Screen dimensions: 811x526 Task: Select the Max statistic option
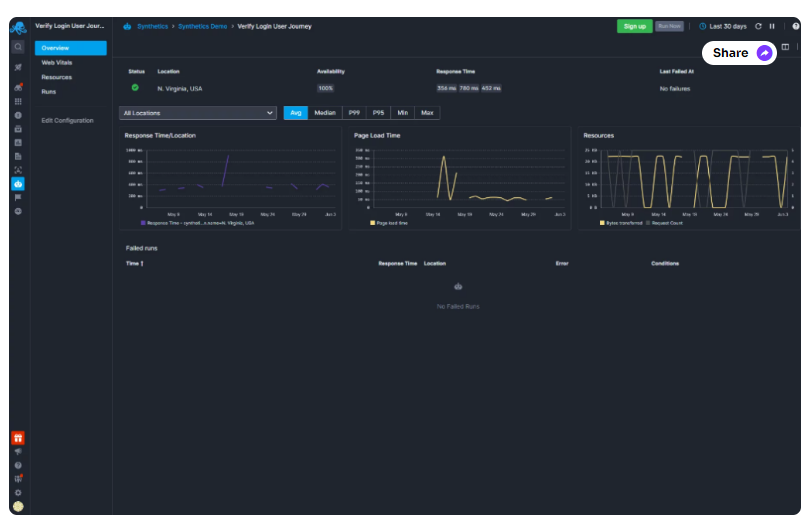(x=427, y=113)
